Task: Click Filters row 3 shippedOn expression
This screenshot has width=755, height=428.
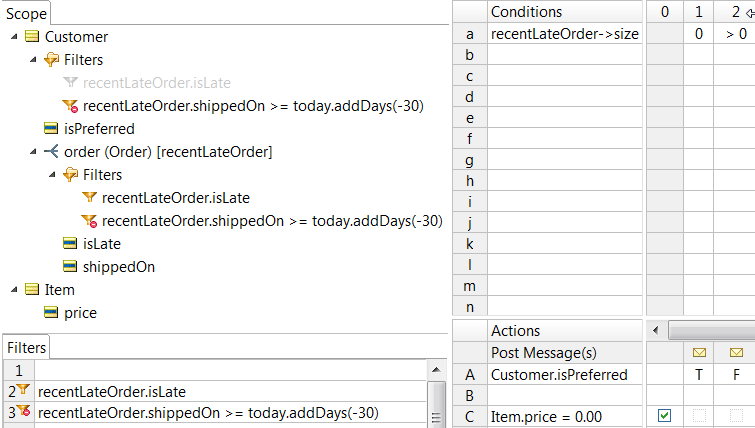Action: [231, 413]
